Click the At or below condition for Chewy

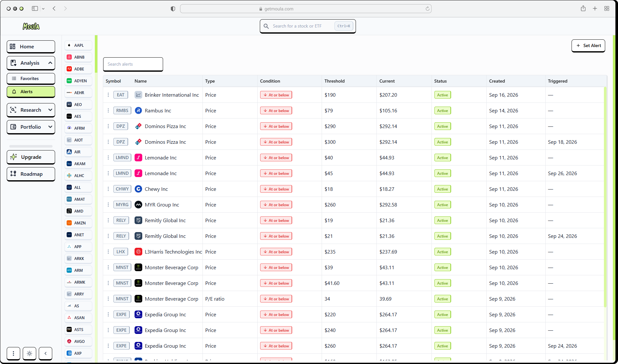coord(276,189)
